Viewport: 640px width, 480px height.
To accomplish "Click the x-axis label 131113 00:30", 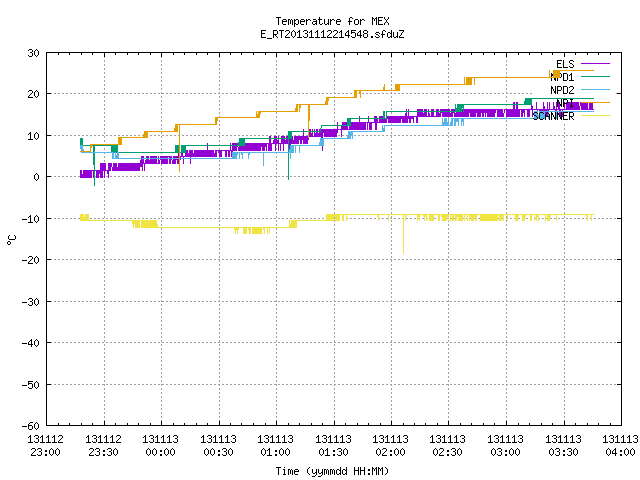I will 218,446.
